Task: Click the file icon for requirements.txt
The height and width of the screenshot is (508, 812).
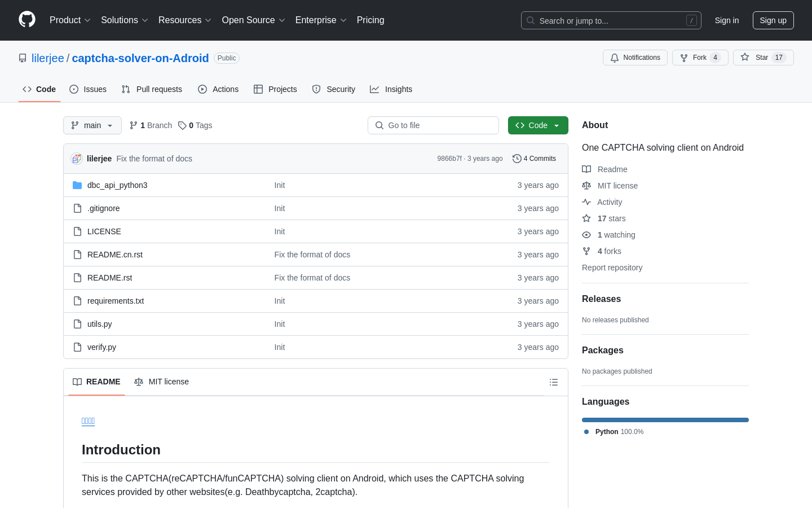Action: pos(77,301)
